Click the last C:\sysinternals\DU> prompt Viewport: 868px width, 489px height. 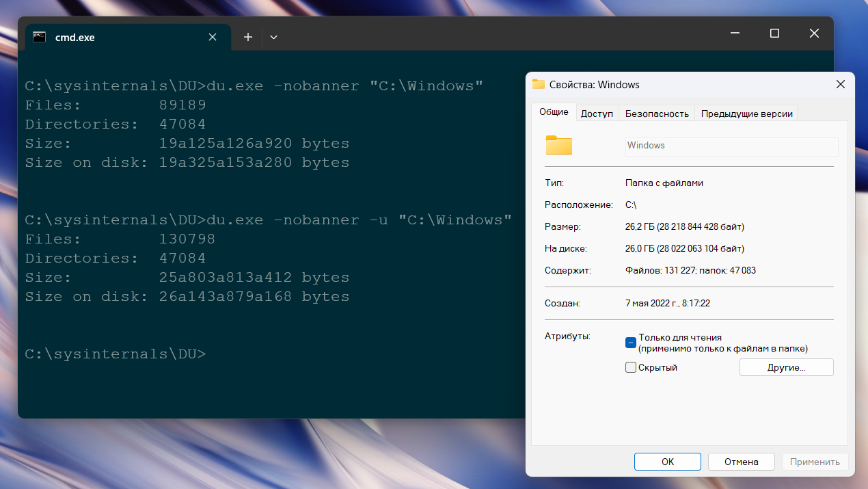click(116, 354)
